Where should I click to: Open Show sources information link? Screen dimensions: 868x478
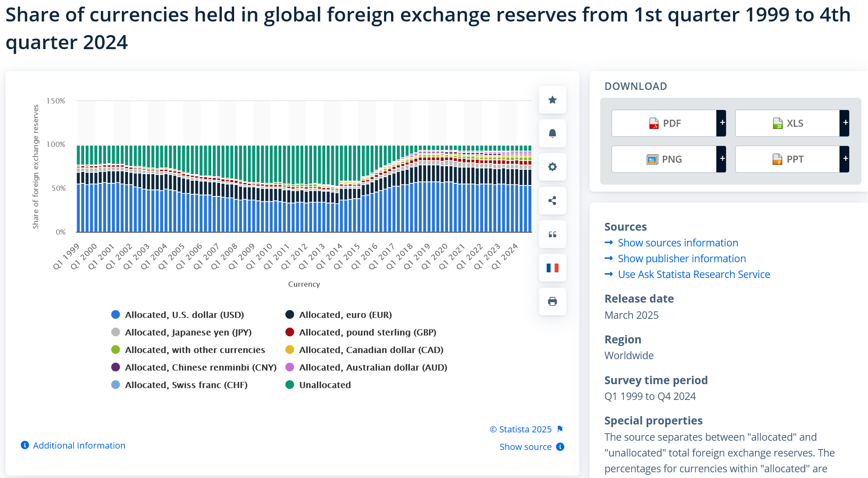point(678,243)
